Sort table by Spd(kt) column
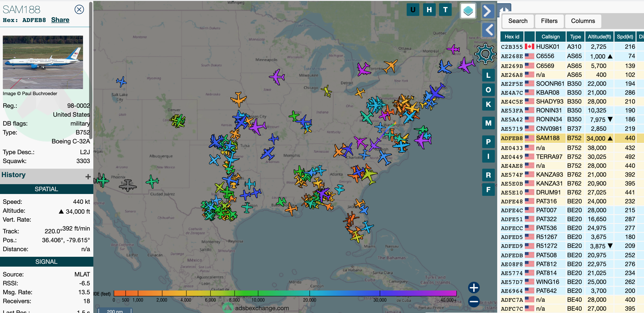The width and height of the screenshot is (644, 313). (x=625, y=37)
